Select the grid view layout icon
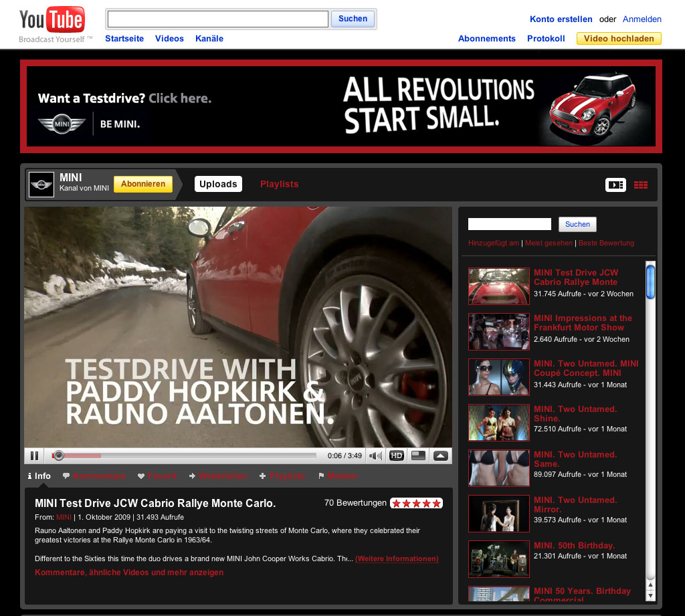Image resolution: width=685 pixels, height=616 pixels. [640, 185]
